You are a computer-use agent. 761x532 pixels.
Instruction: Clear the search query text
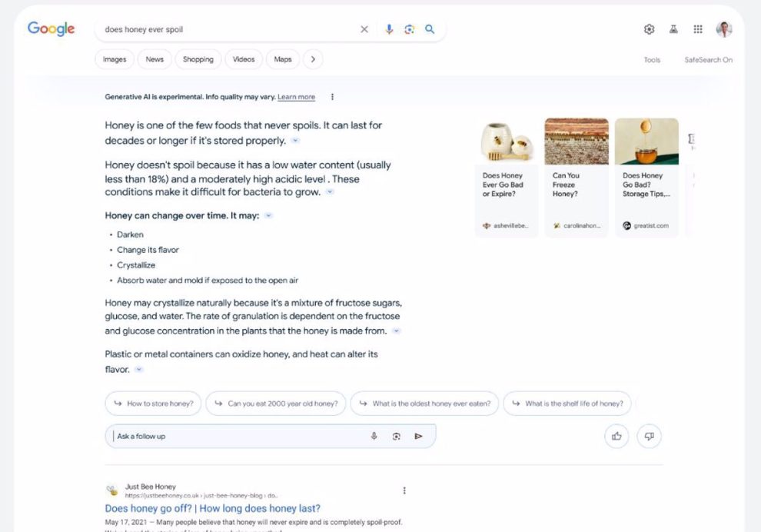[364, 29]
